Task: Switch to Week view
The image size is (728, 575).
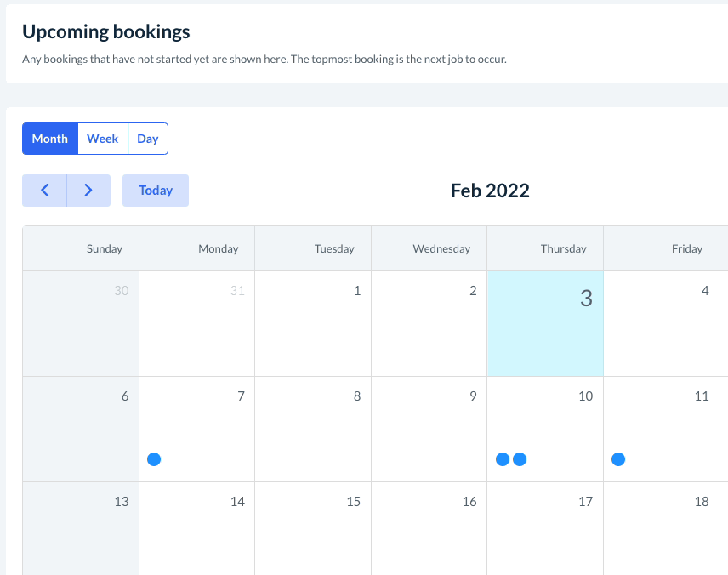Action: tap(103, 139)
